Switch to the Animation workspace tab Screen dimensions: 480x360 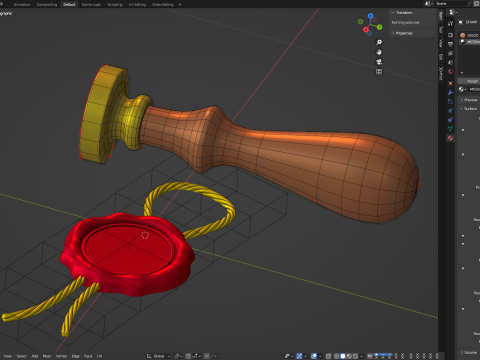(x=22, y=4)
